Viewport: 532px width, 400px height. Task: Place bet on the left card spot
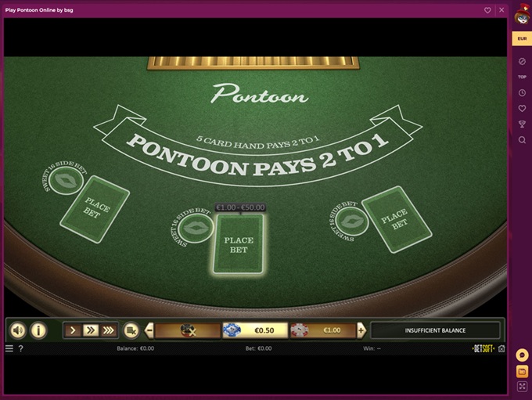point(95,210)
